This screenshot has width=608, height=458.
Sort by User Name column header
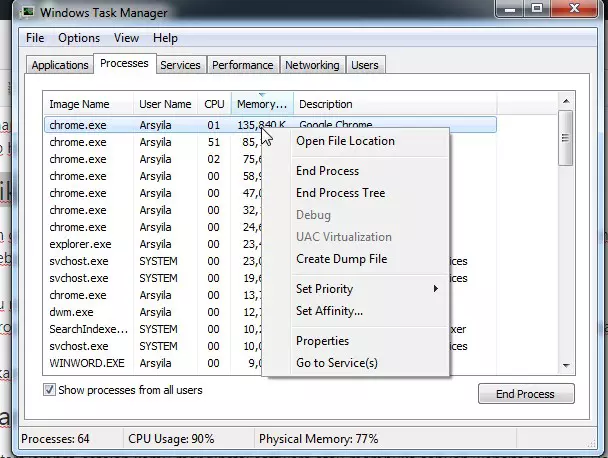pyautogui.click(x=166, y=104)
